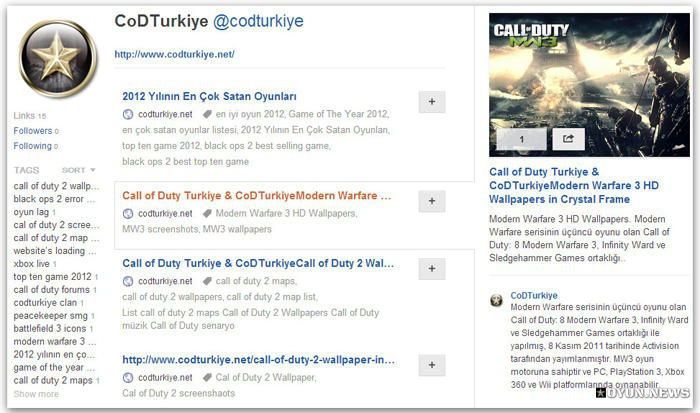Click the plus button beside the Modern Warfare link

[x=432, y=201]
